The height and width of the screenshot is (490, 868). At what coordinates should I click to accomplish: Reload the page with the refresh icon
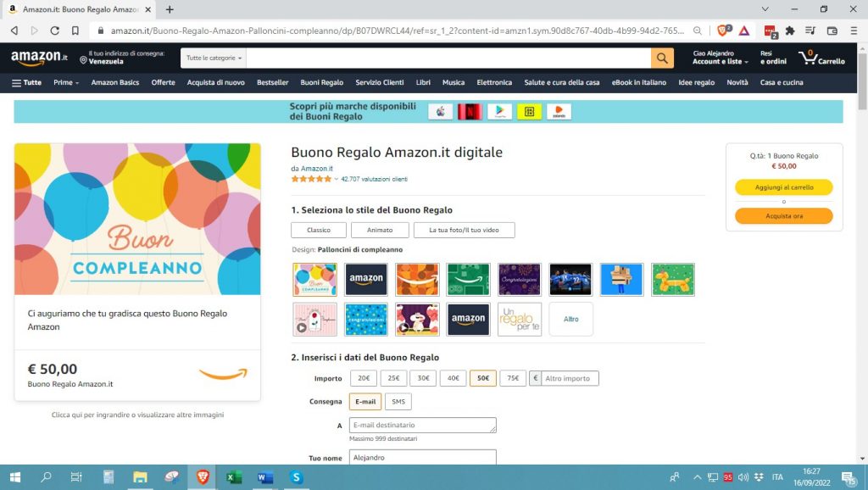pyautogui.click(x=55, y=31)
